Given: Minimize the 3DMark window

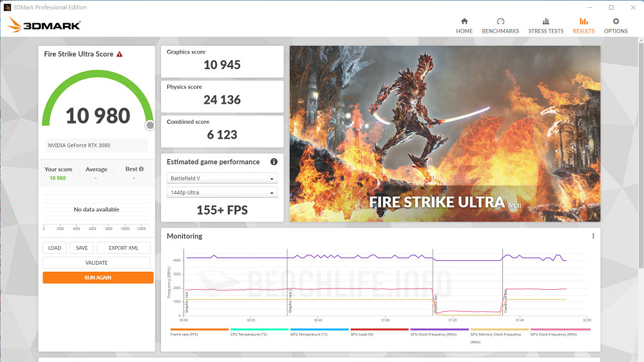Looking at the screenshot, I should click(x=590, y=7).
